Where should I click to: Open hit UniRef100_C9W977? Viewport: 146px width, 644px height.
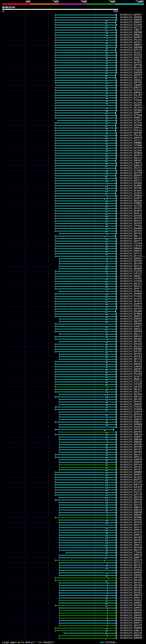tap(131, 30)
